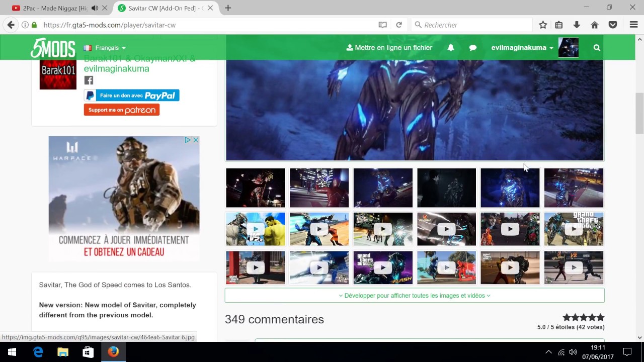Click Faire un don avec PayPal button
644x362 pixels.
[x=132, y=96]
